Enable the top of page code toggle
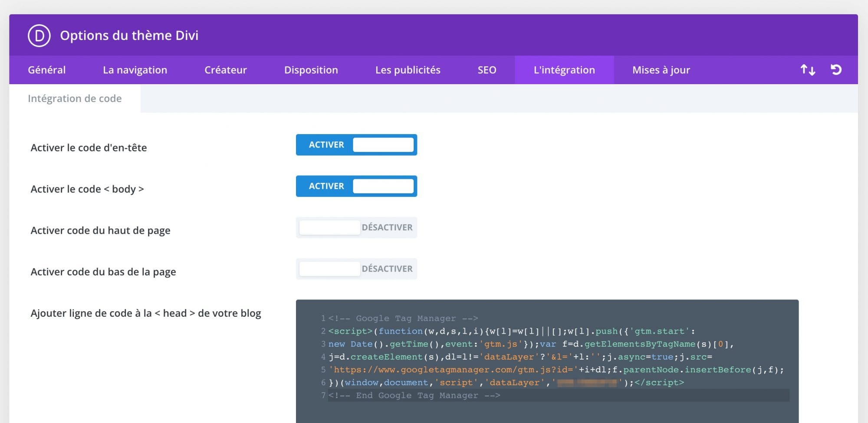This screenshot has width=868, height=423. click(x=356, y=227)
